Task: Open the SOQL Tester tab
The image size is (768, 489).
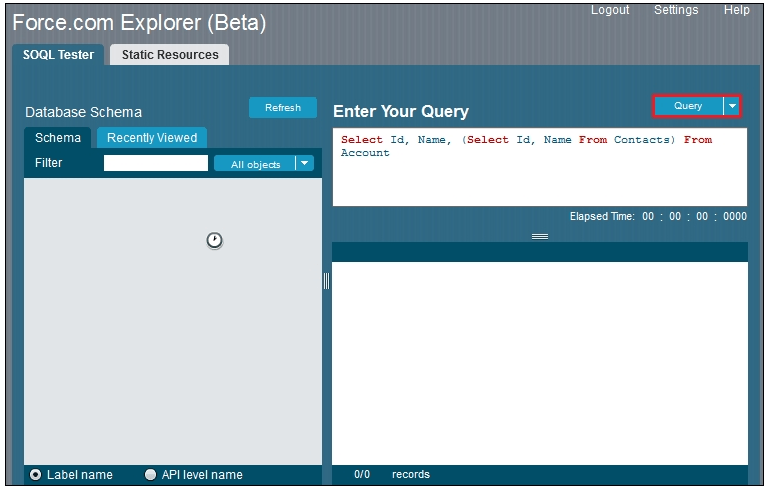Action: coord(58,54)
